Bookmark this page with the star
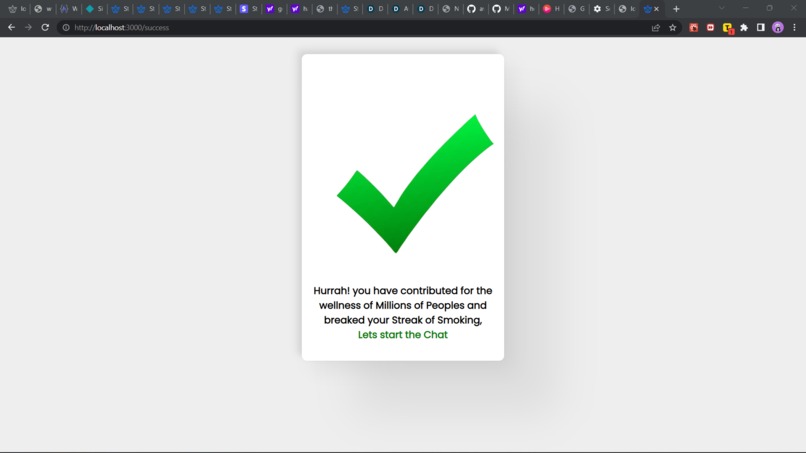 pyautogui.click(x=672, y=28)
